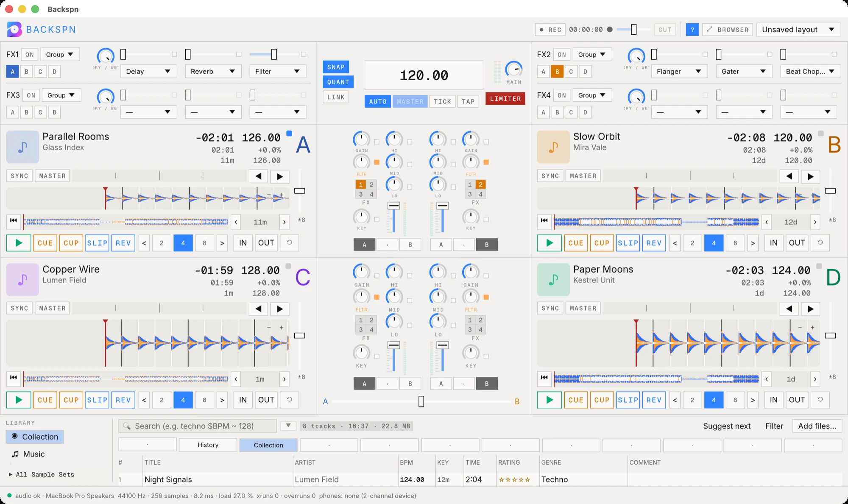Click the A–B crossfader slider
Image resolution: width=848 pixels, height=504 pixels.
(x=421, y=401)
